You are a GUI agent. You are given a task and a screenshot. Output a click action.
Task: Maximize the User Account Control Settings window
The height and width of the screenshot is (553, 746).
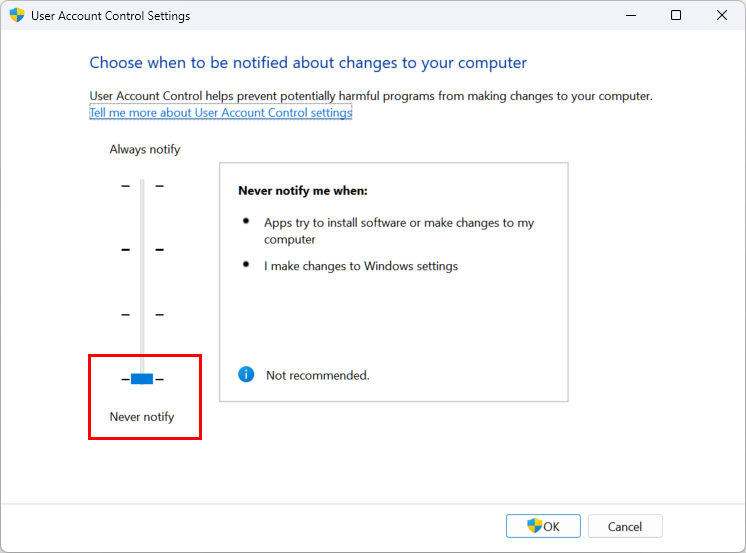(x=676, y=16)
